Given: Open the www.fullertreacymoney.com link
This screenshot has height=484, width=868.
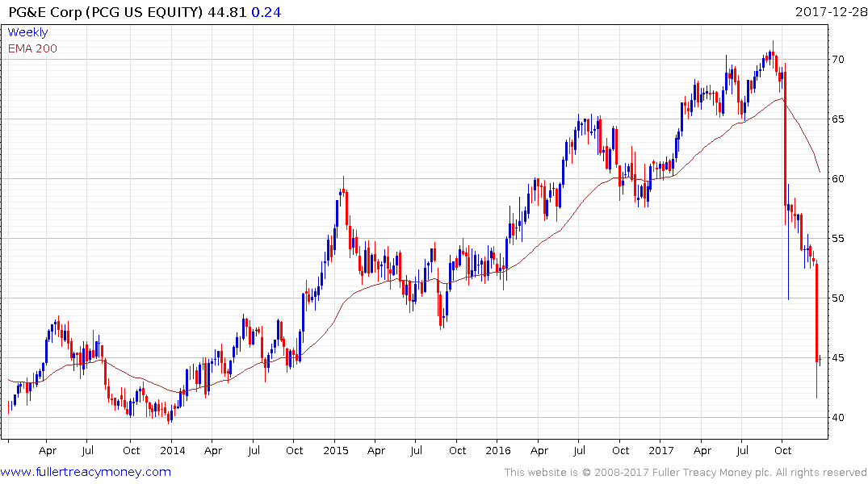Looking at the screenshot, I should (86, 472).
